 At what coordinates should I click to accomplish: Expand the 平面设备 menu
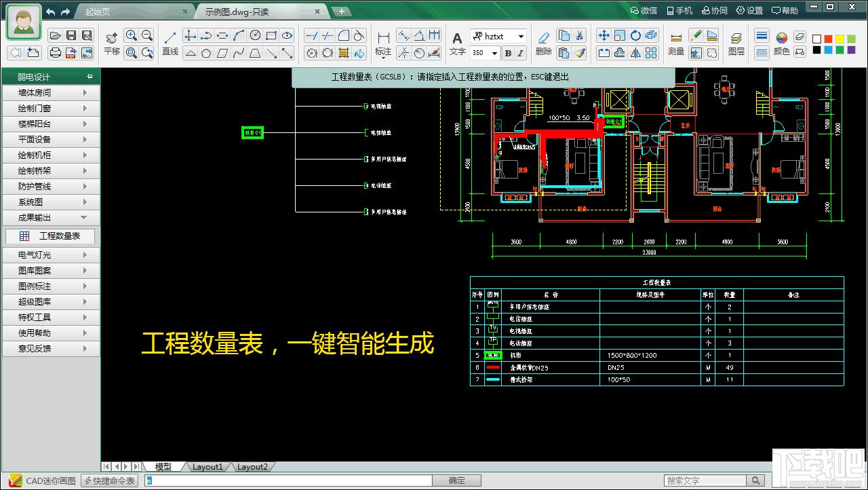pos(52,139)
